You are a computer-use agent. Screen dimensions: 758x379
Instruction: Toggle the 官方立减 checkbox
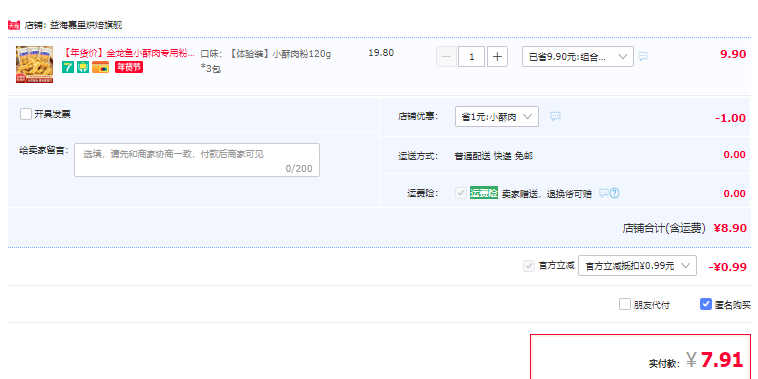528,266
